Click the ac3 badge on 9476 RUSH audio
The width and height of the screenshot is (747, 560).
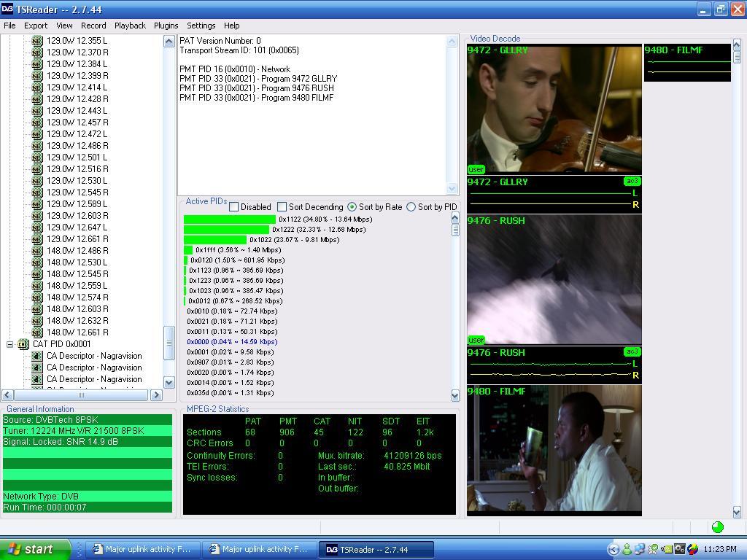pyautogui.click(x=632, y=352)
